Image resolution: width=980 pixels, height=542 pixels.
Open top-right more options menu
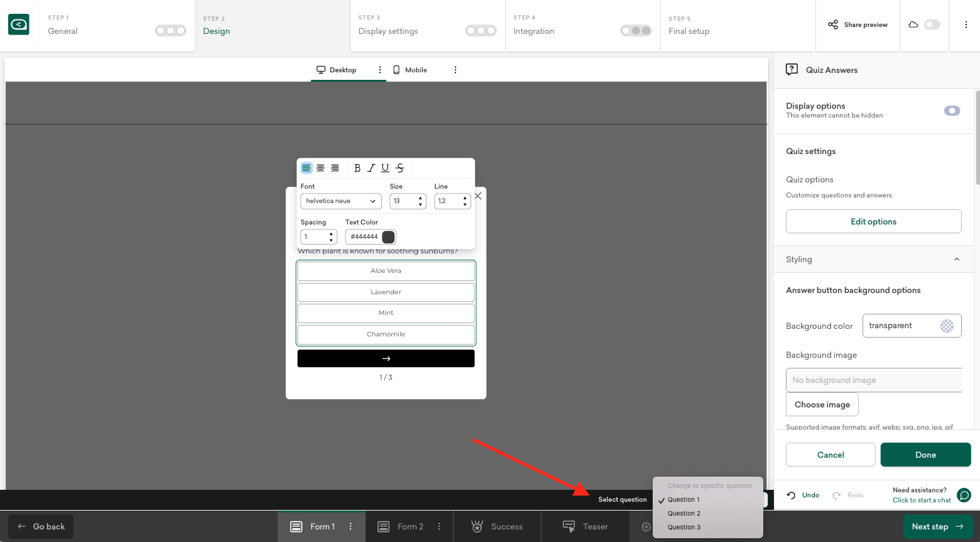[966, 25]
